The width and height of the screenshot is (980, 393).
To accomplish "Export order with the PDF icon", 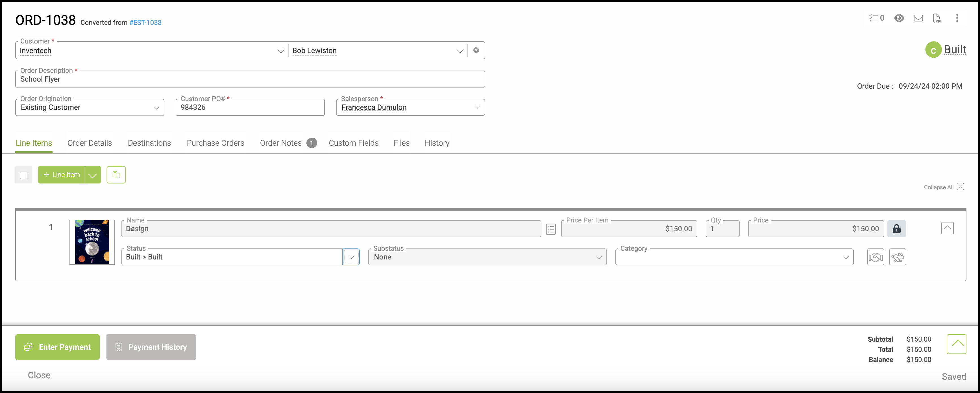I will tap(937, 18).
